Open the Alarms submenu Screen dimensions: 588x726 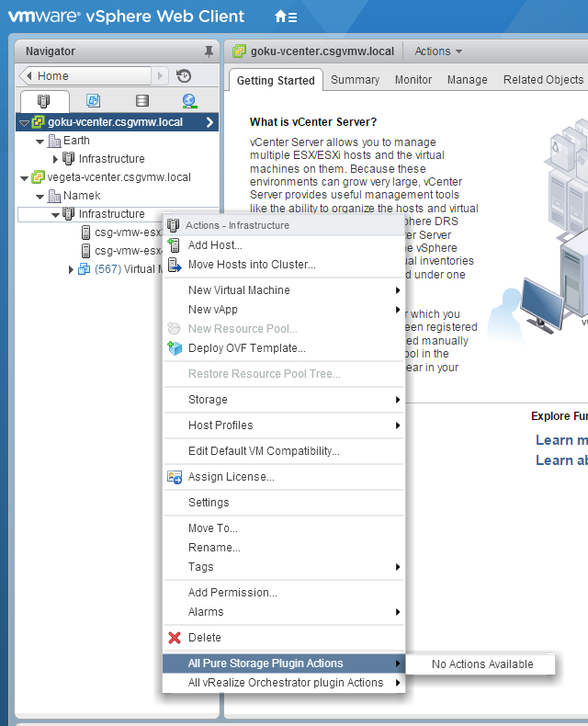pyautogui.click(x=284, y=612)
